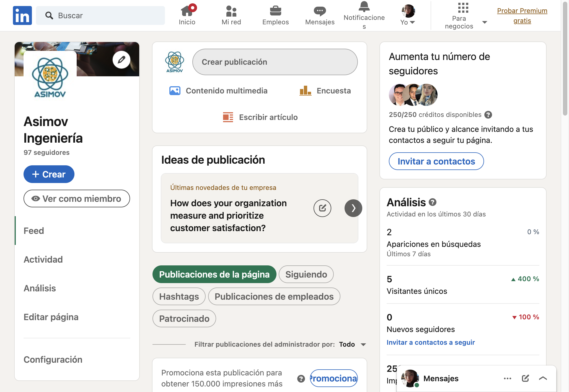
Task: Open the Todo filter dropdown
Action: (353, 344)
